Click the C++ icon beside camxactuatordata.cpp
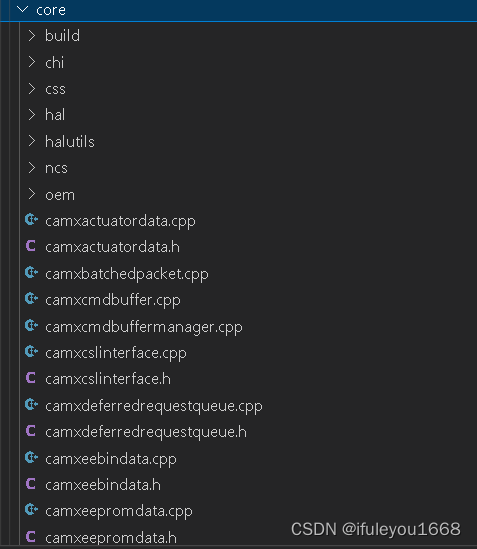Viewport: 477px width, 549px height. pos(31,220)
